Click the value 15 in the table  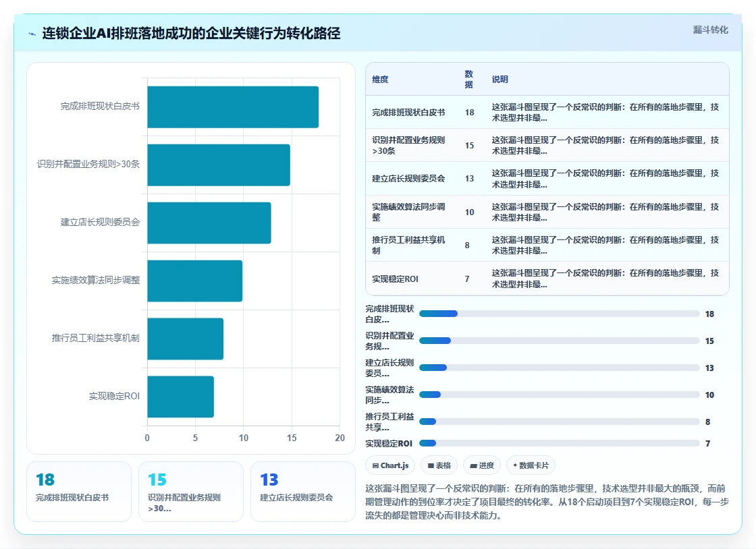click(470, 146)
